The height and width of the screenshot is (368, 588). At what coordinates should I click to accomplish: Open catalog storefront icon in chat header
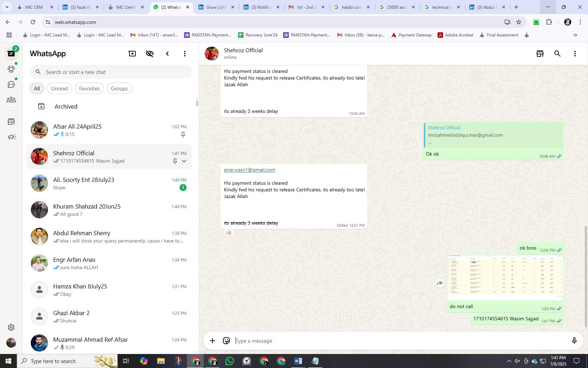pyautogui.click(x=540, y=54)
